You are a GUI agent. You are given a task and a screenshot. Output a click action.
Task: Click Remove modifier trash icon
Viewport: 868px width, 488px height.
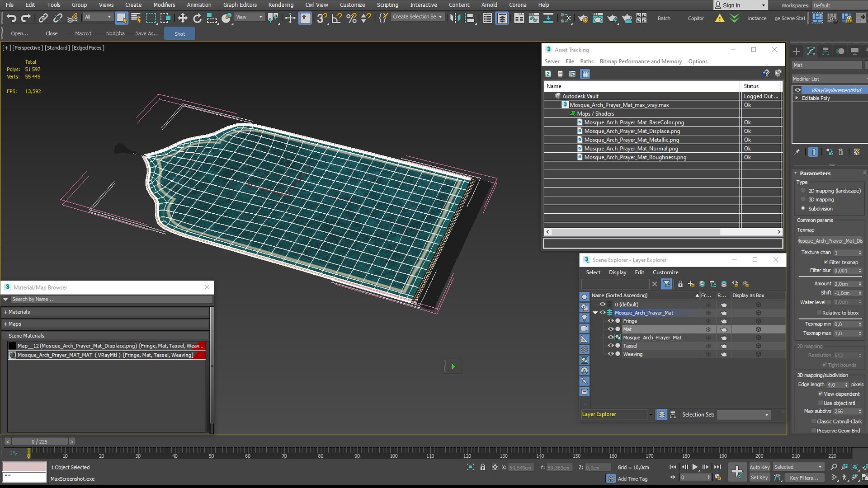(840, 152)
